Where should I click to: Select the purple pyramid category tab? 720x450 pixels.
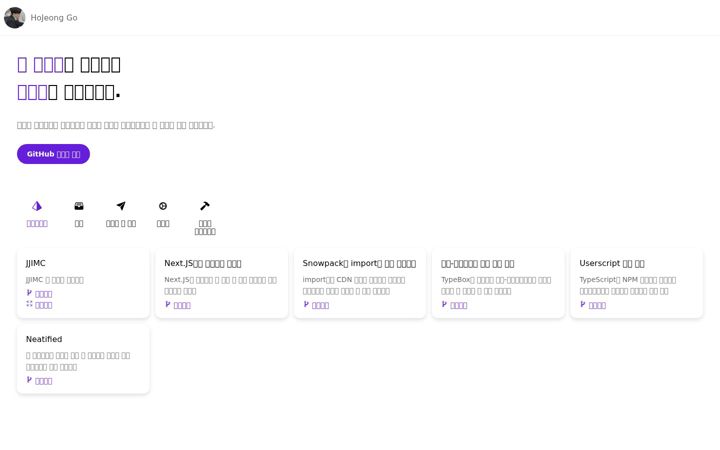coord(37,214)
